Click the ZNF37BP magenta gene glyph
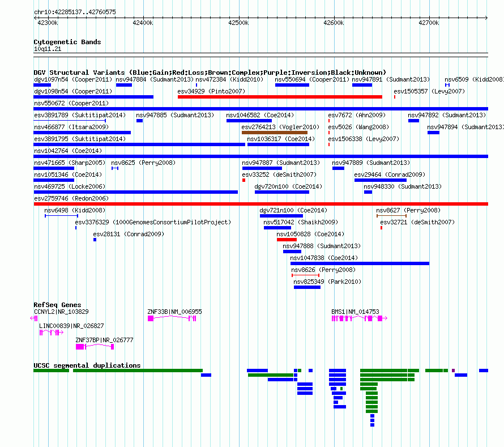The width and height of the screenshot is (504, 447). pos(95,347)
